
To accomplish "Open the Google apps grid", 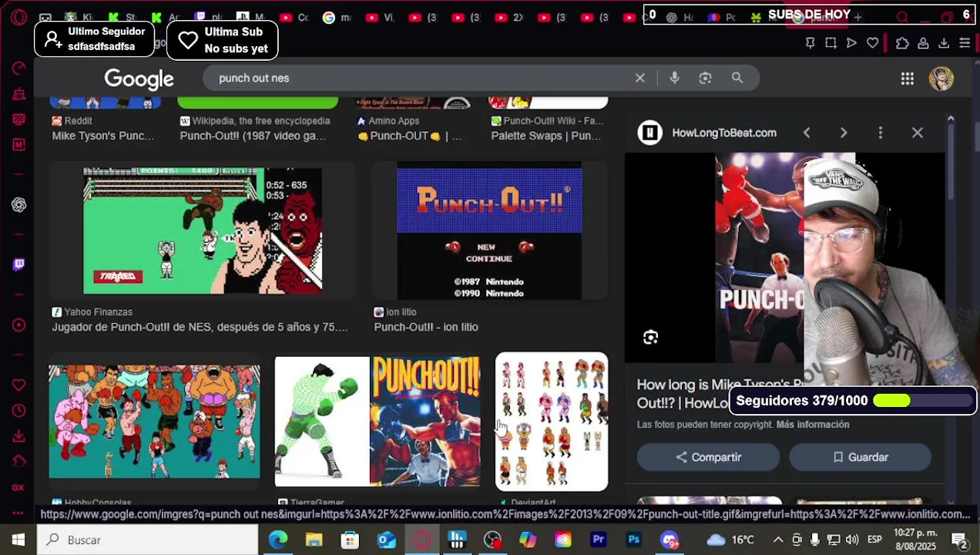I will point(908,79).
